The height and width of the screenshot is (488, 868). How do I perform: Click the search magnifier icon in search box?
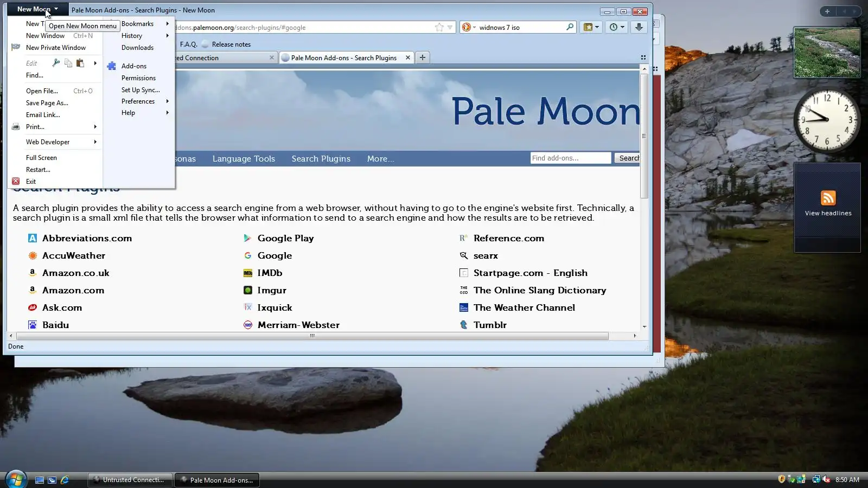coord(570,27)
